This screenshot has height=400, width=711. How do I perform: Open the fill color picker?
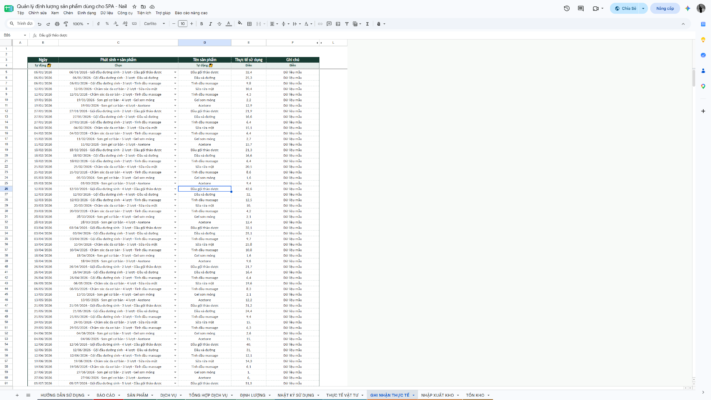240,24
